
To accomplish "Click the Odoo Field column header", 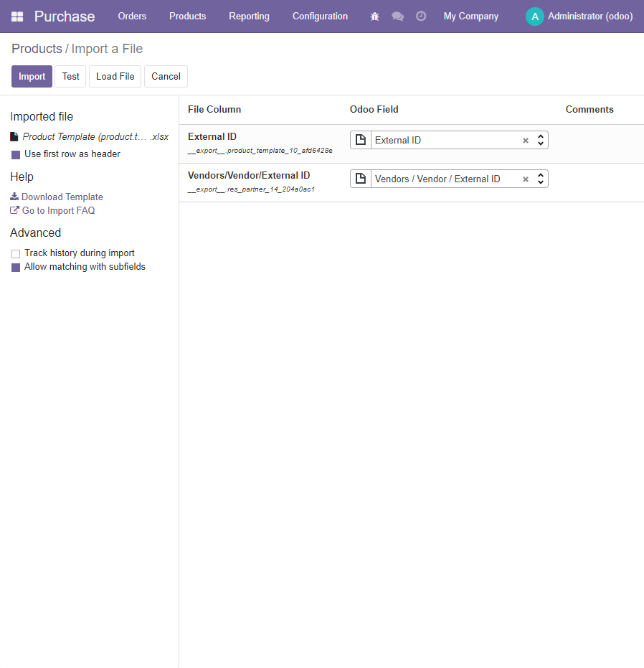I will 374,110.
